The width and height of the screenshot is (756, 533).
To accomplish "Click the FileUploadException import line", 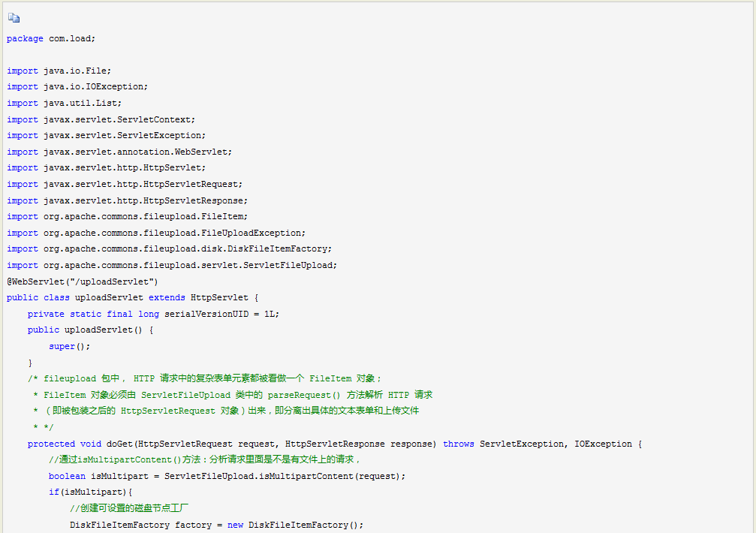I will pos(156,233).
